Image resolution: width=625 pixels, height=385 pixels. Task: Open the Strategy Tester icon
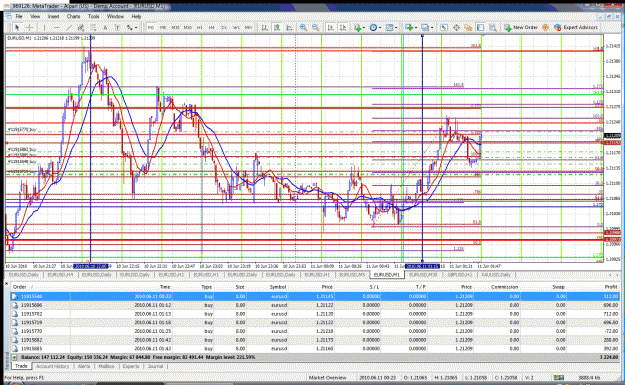coord(493,28)
